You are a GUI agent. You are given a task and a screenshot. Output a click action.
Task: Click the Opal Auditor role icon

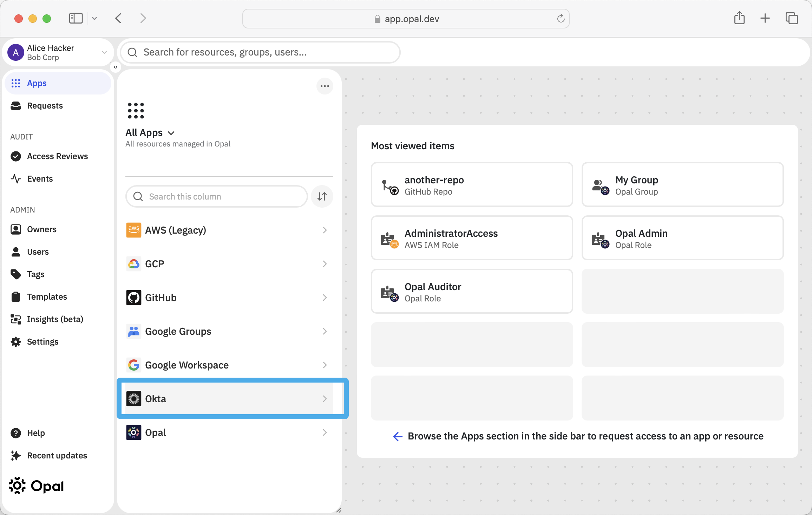[x=390, y=293]
